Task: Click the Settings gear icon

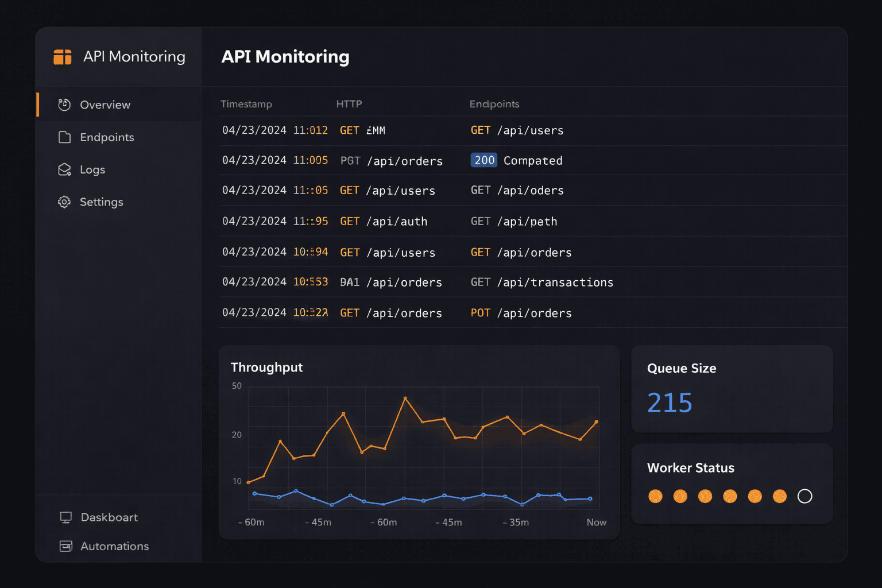Action: click(x=64, y=202)
